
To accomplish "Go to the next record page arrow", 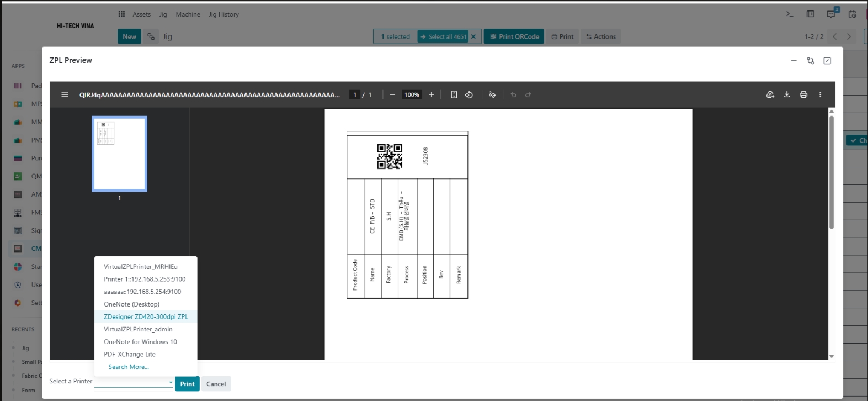I will point(849,36).
